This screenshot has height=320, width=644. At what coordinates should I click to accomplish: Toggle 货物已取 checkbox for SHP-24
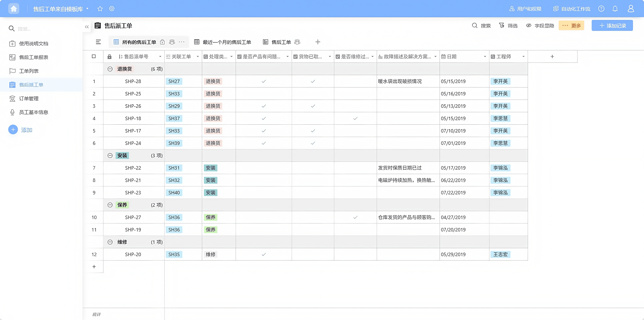(313, 143)
